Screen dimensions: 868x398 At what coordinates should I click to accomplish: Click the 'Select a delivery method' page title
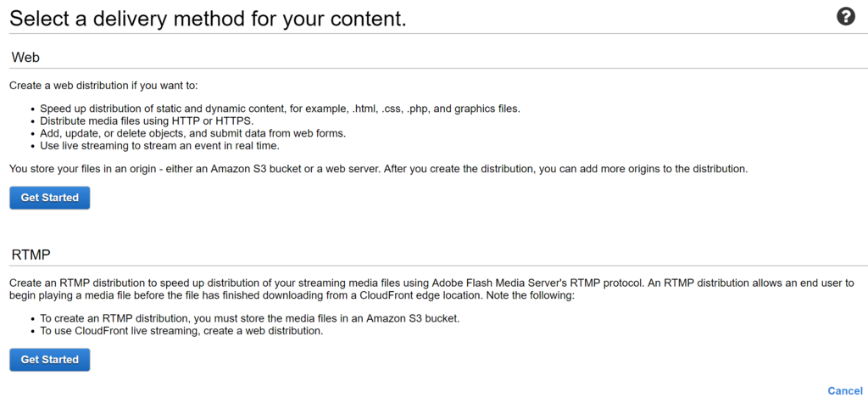(x=208, y=17)
